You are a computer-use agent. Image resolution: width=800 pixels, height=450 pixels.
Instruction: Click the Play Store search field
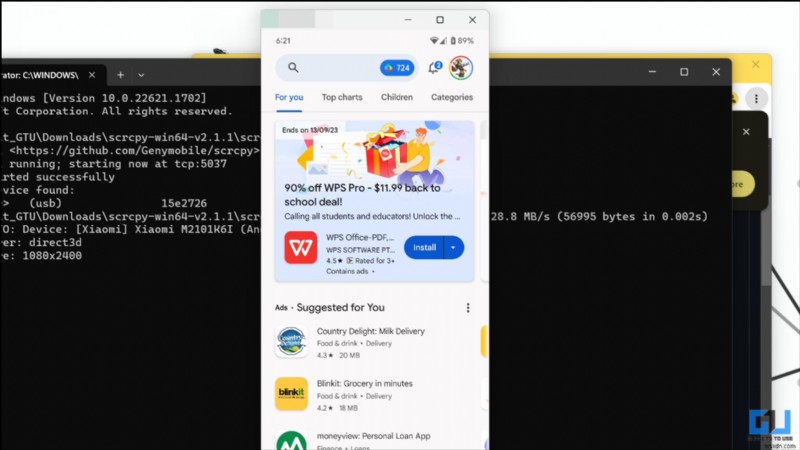point(347,67)
